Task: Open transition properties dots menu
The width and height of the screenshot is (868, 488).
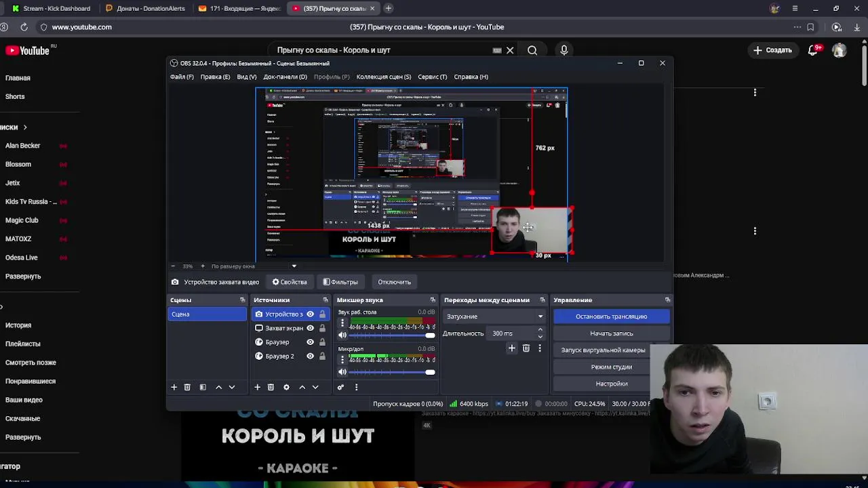Action: pyautogui.click(x=540, y=348)
